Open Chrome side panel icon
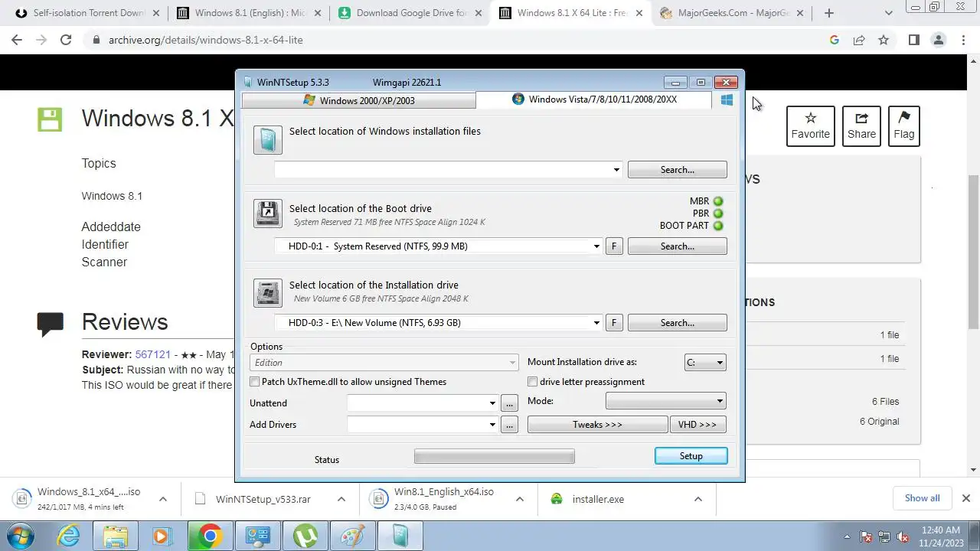 [x=913, y=40]
